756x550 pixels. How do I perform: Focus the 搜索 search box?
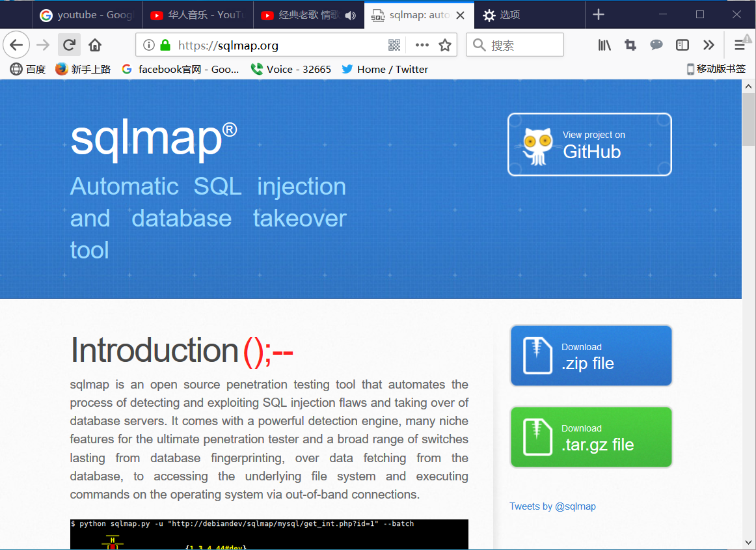click(515, 46)
